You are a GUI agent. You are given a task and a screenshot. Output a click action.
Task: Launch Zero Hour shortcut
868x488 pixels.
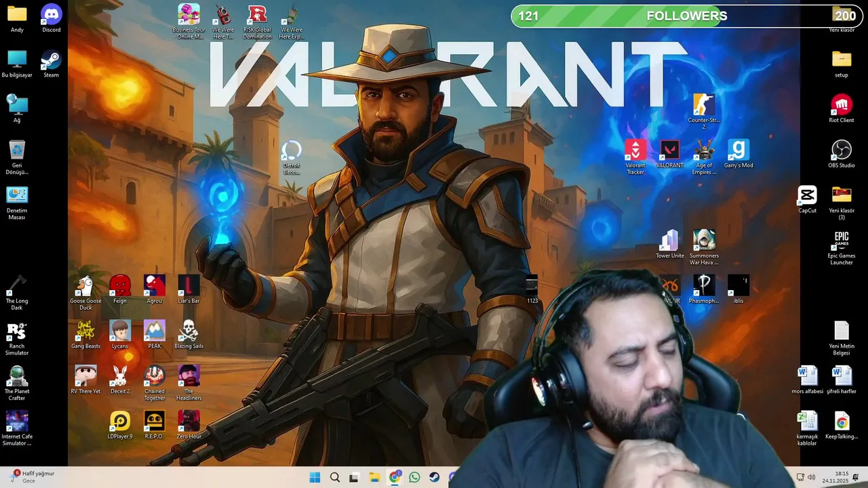pos(189,425)
